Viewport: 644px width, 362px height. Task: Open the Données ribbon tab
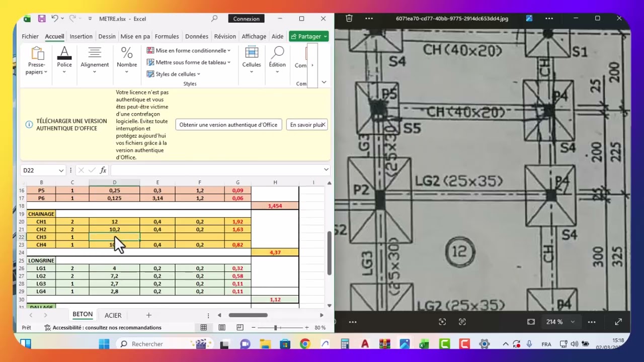coord(197,36)
